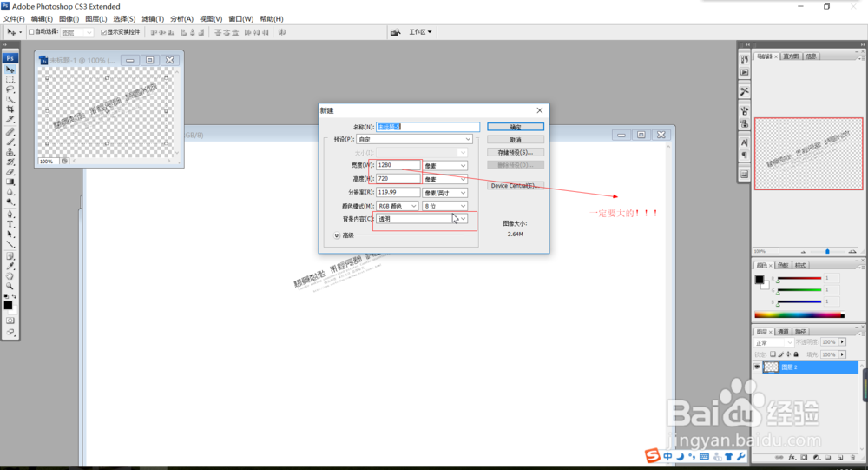
Task: Click the color spectrum ramp bar
Action: 799,315
